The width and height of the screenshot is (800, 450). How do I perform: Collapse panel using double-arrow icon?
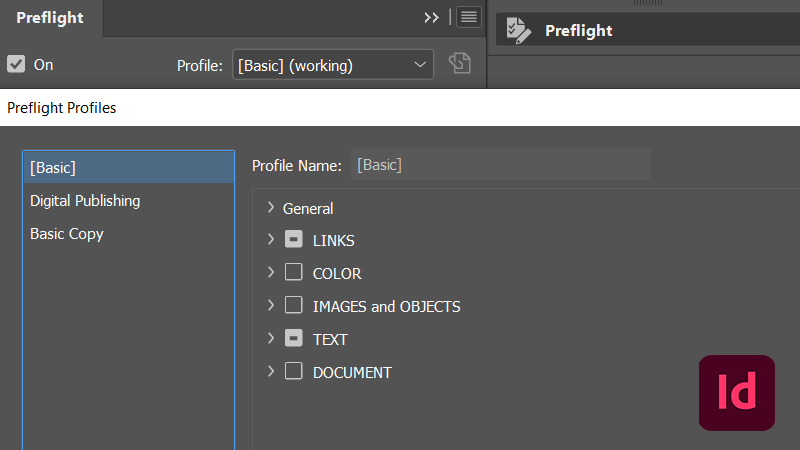[431, 17]
